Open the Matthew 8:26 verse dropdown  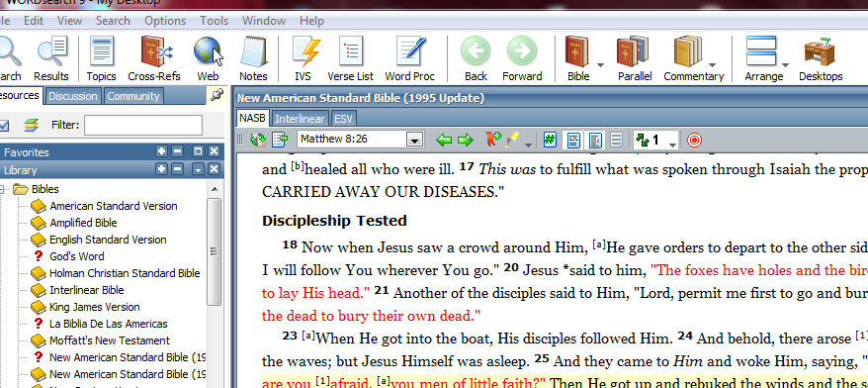(415, 140)
